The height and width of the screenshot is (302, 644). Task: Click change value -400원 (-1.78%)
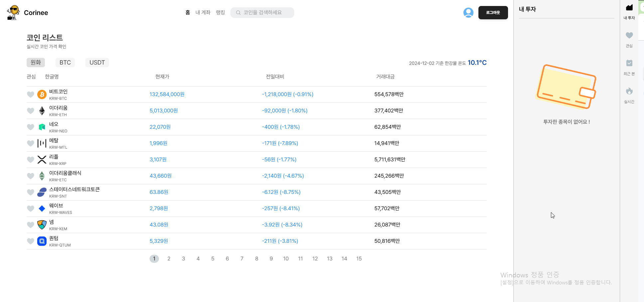[281, 127]
